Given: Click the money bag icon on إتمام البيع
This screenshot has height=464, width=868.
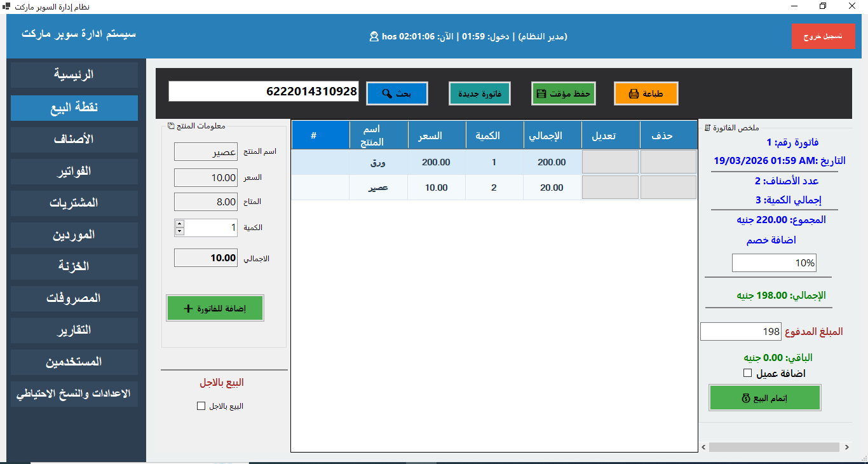Looking at the screenshot, I should pyautogui.click(x=746, y=398).
